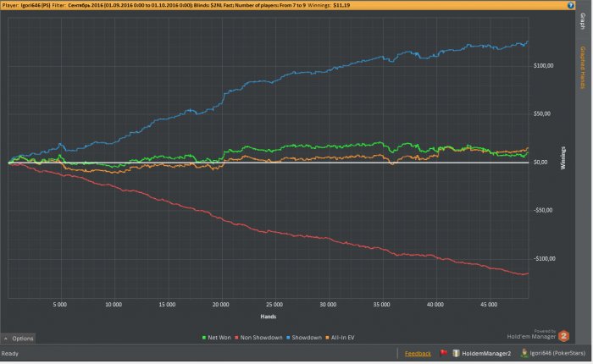
Task: Click the $100,00 y-axis label
Action: (x=544, y=66)
